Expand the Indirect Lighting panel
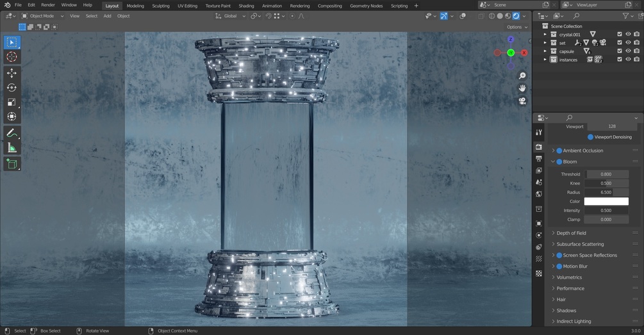This screenshot has height=335, width=644. [x=553, y=322]
